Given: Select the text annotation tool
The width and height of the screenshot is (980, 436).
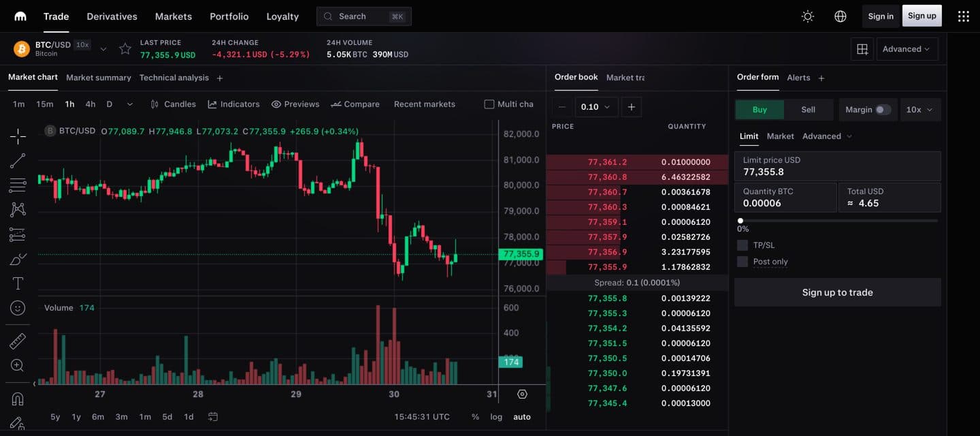Looking at the screenshot, I should point(18,283).
